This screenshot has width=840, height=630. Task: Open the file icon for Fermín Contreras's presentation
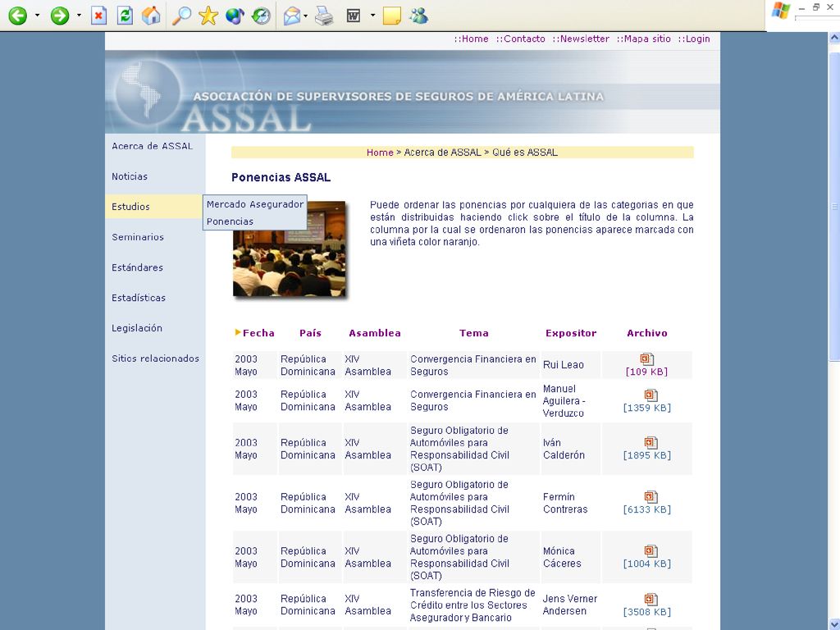point(651,496)
